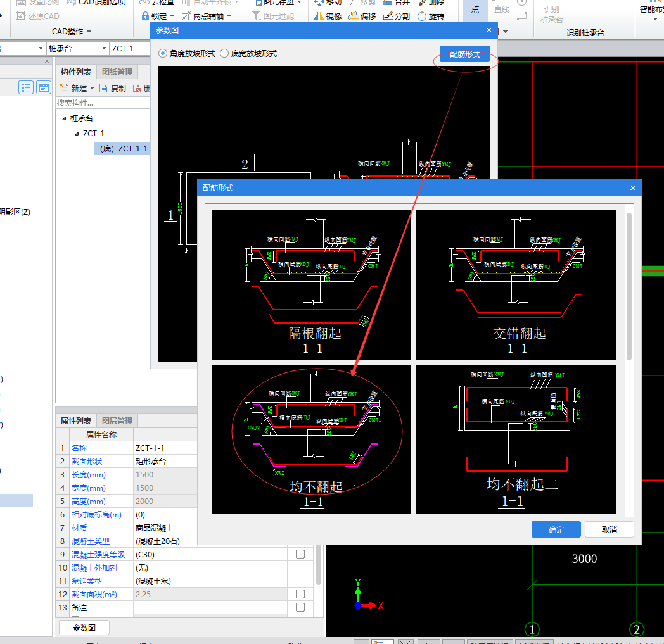Activate the 点 draw tool
This screenshot has height=644, width=664.
coord(475,9)
